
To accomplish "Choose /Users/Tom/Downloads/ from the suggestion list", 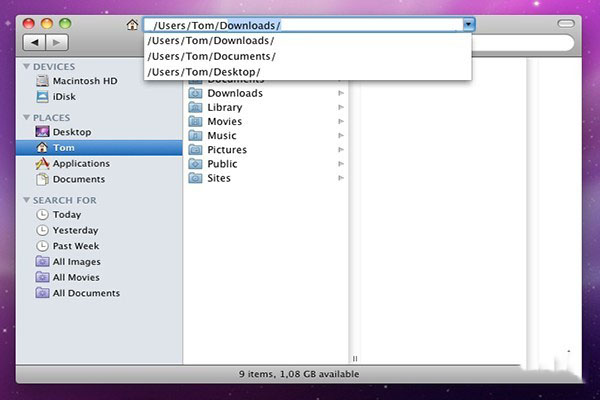I will click(x=308, y=41).
